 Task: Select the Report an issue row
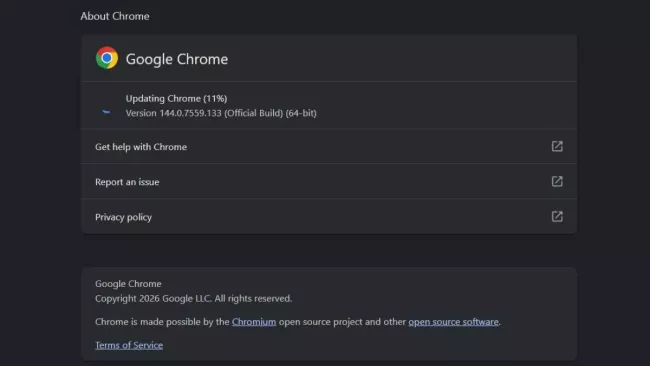329,182
